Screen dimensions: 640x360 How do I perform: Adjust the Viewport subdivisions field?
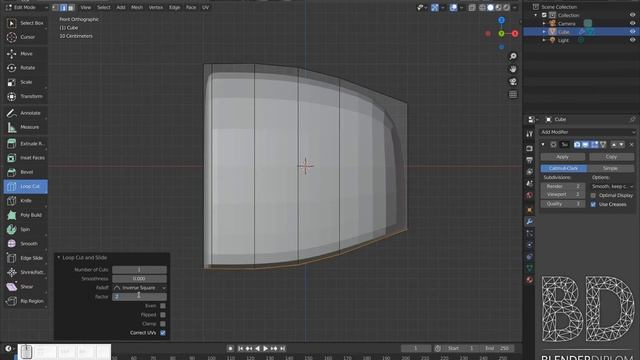click(562, 195)
